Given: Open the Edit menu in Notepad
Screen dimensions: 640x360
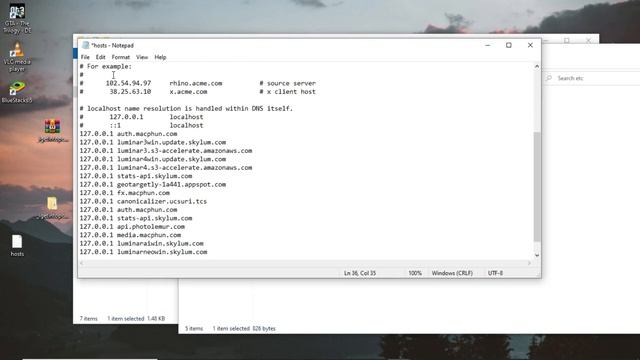Looking at the screenshot, I should [x=100, y=57].
